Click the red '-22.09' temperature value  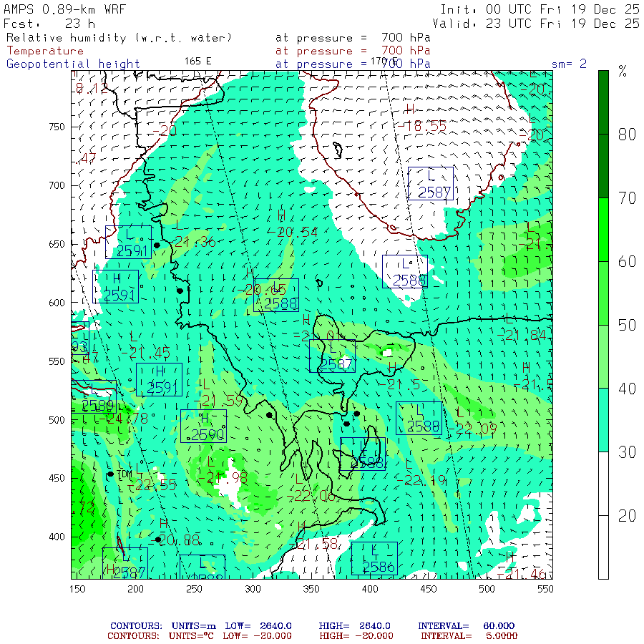point(472,429)
